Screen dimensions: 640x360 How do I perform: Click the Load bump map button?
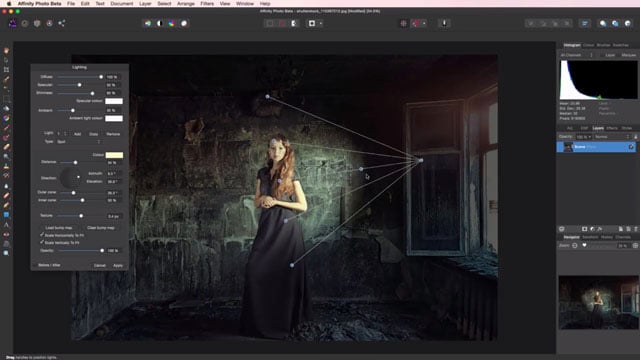pos(59,228)
